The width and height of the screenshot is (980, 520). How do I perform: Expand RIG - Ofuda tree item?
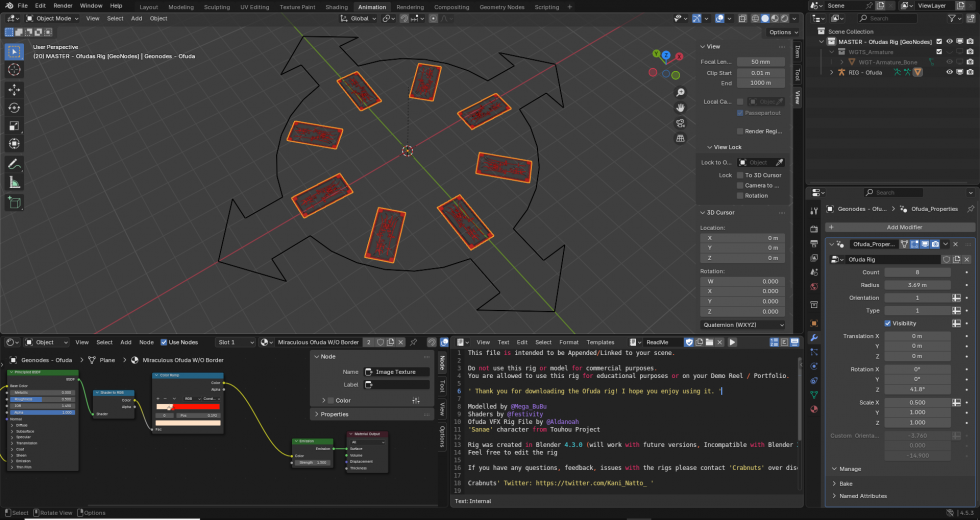click(831, 72)
